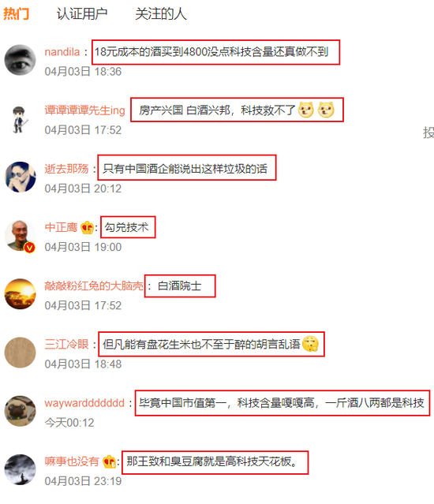Viewport: 434px width, 504px height.
Task: Visit the profile link 谭谭谭谭先生ing
Action: [84, 110]
